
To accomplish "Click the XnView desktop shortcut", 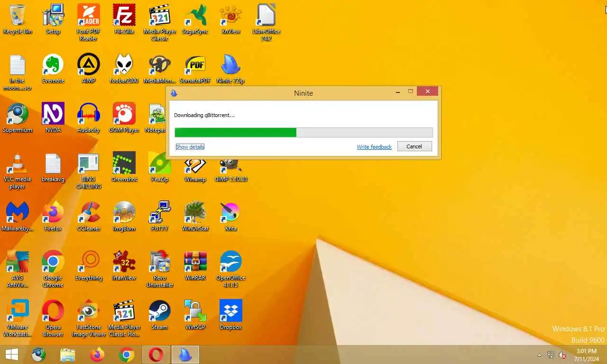I will 231,19.
